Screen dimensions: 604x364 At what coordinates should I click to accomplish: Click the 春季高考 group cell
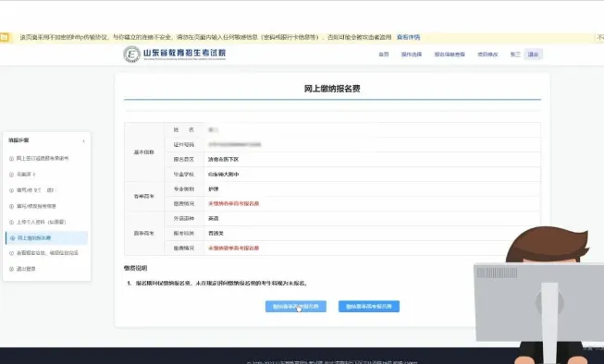(144, 196)
